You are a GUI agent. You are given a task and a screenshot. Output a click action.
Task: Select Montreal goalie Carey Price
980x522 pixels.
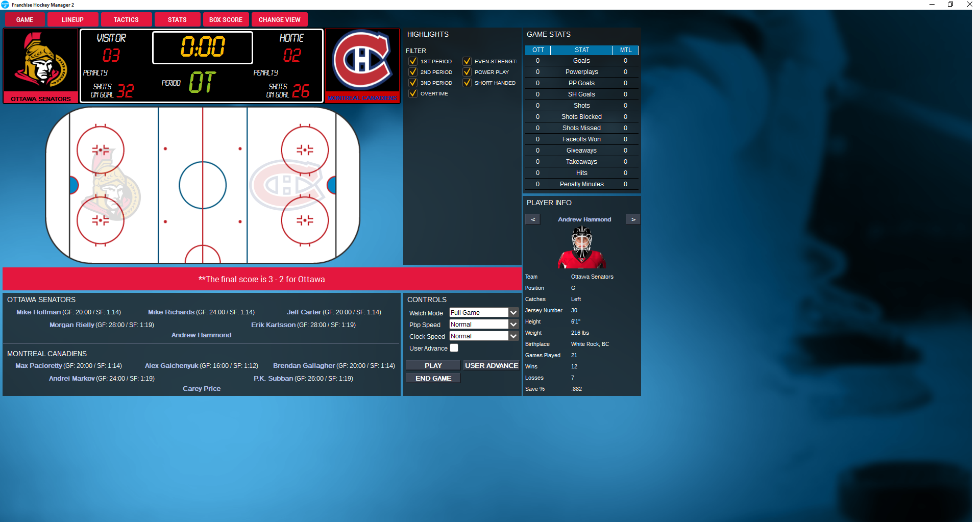click(202, 389)
